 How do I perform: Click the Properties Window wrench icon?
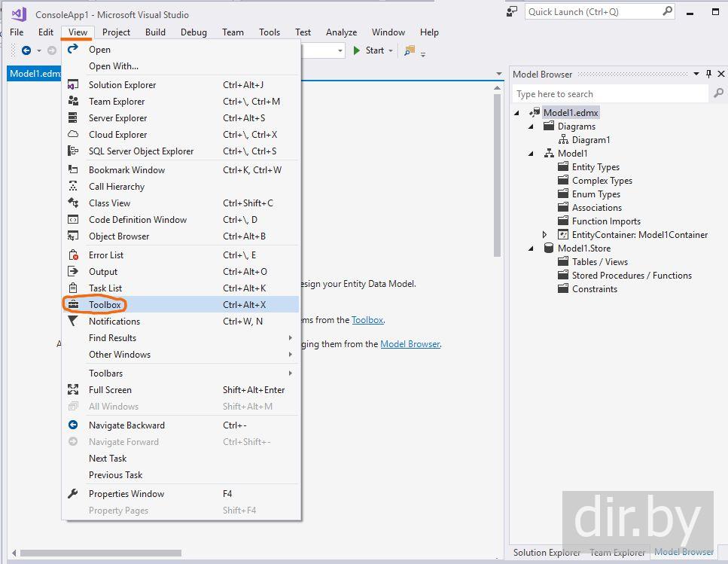pyautogui.click(x=73, y=494)
